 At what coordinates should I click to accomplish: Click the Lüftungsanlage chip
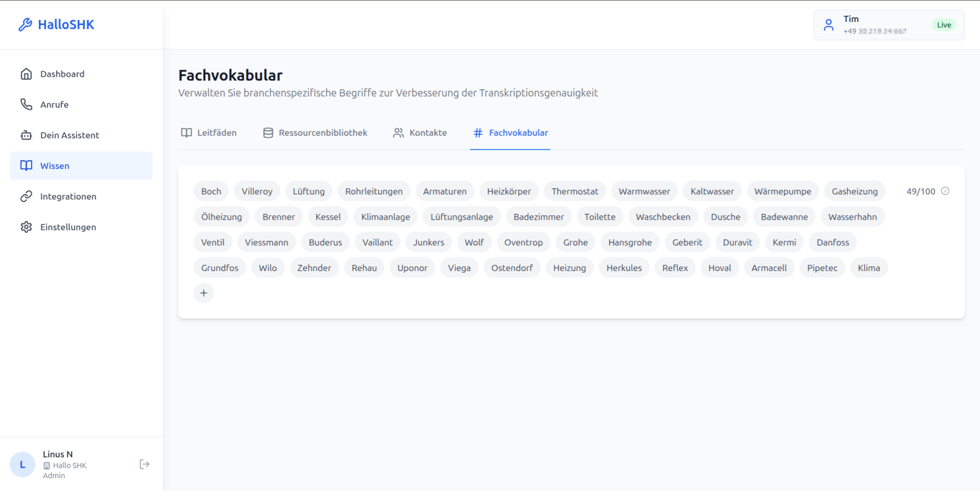pyautogui.click(x=461, y=217)
